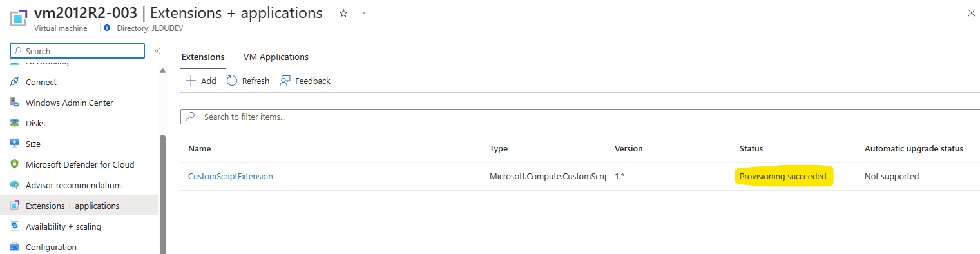This screenshot has height=254, width=980.
Task: Select the Disks icon in sidebar
Action: tap(14, 123)
